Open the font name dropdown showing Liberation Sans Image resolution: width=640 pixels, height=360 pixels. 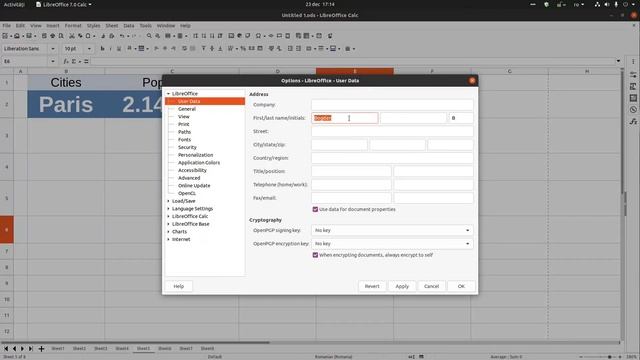tap(53, 49)
